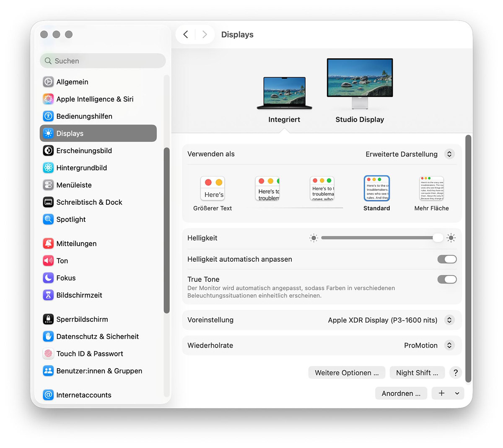503x448 pixels.
Task: Open the Menüleiste icon
Action: pos(48,185)
